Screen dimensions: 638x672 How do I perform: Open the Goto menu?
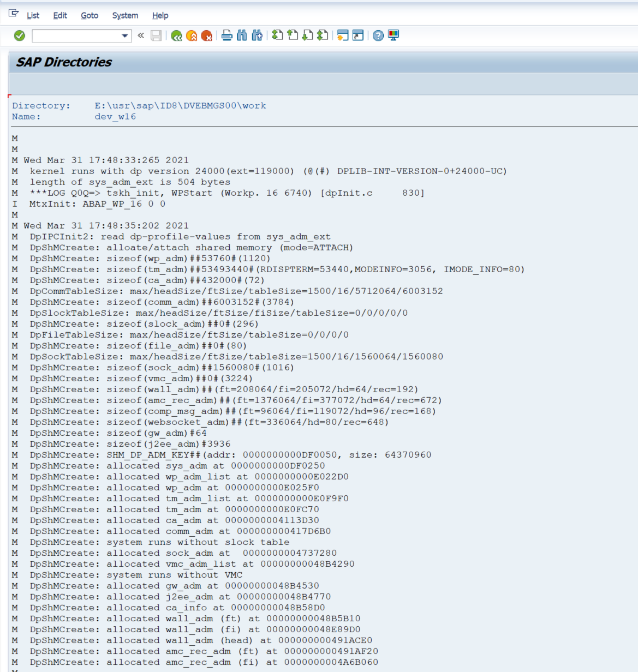[x=90, y=15]
